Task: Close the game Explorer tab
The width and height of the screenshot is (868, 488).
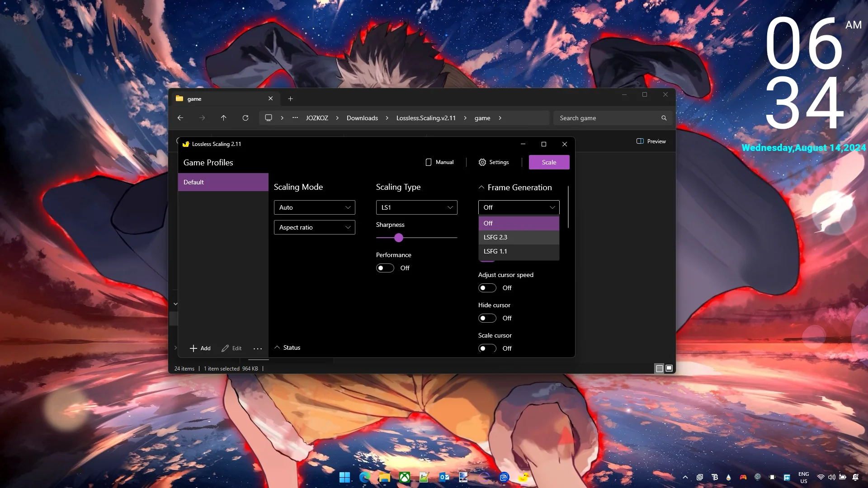Action: click(x=271, y=99)
